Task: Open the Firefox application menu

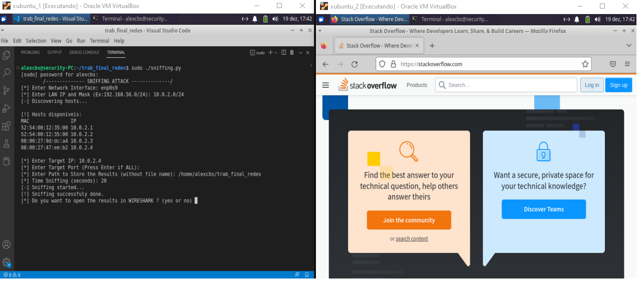Action: coord(627,64)
